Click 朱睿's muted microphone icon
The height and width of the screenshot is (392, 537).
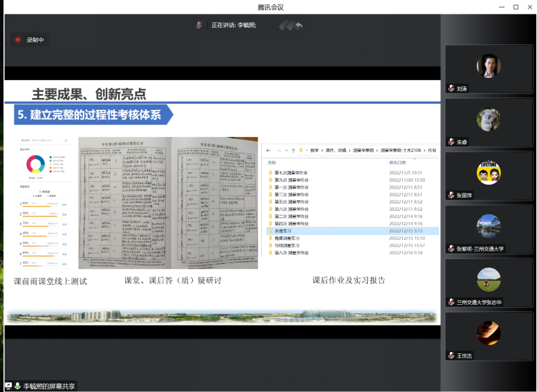coord(451,142)
